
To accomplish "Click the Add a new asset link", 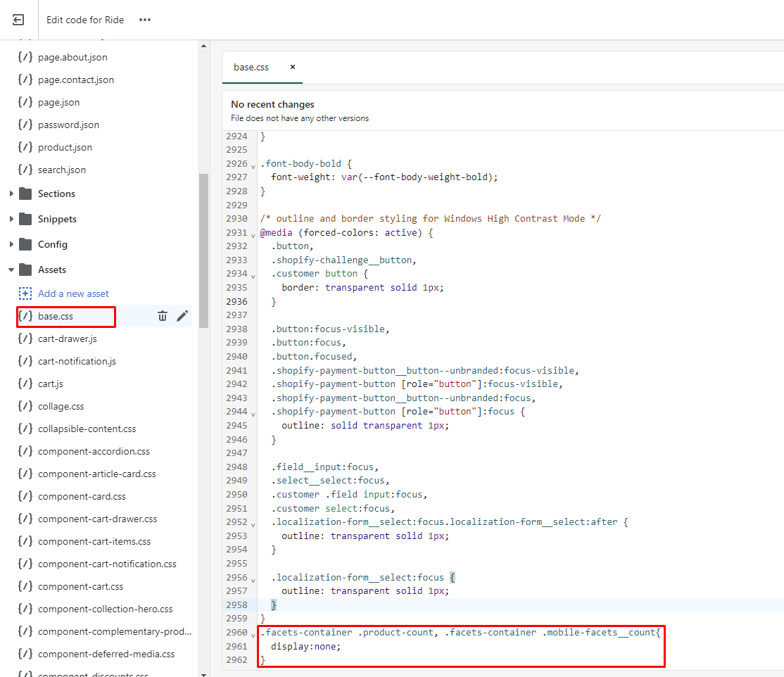I will tap(73, 293).
